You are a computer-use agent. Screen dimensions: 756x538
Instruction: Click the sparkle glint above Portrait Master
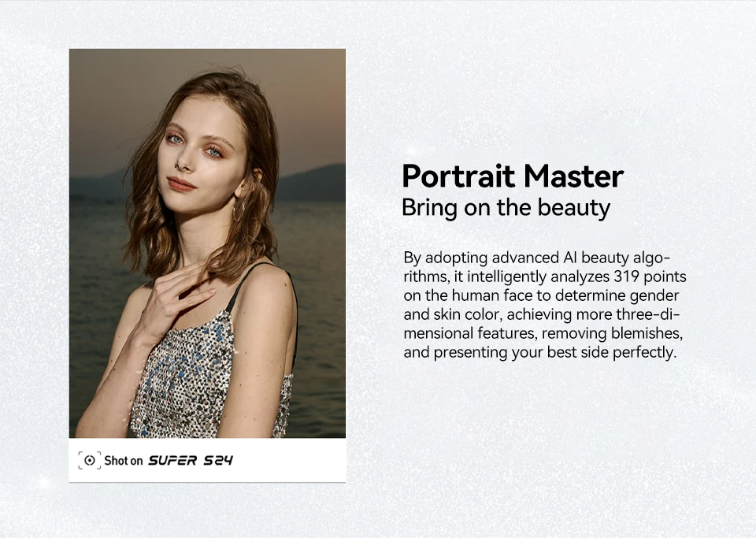click(x=411, y=152)
